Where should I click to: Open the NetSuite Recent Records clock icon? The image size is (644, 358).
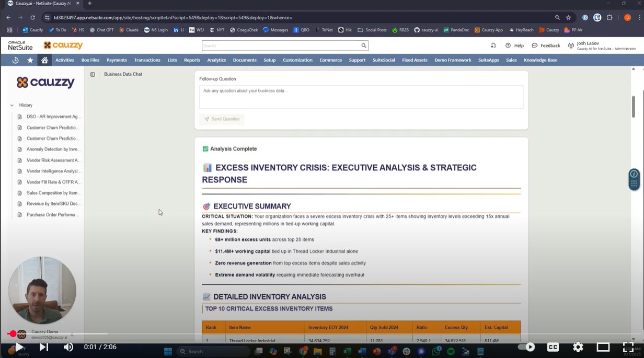(x=15, y=60)
